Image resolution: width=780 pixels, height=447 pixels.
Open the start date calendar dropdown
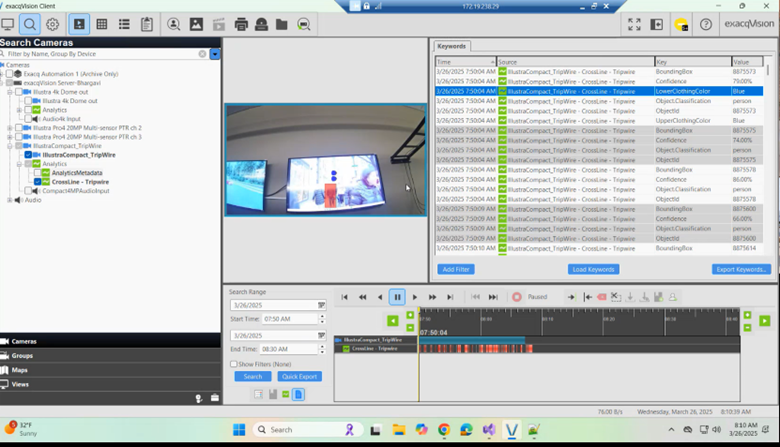click(321, 305)
